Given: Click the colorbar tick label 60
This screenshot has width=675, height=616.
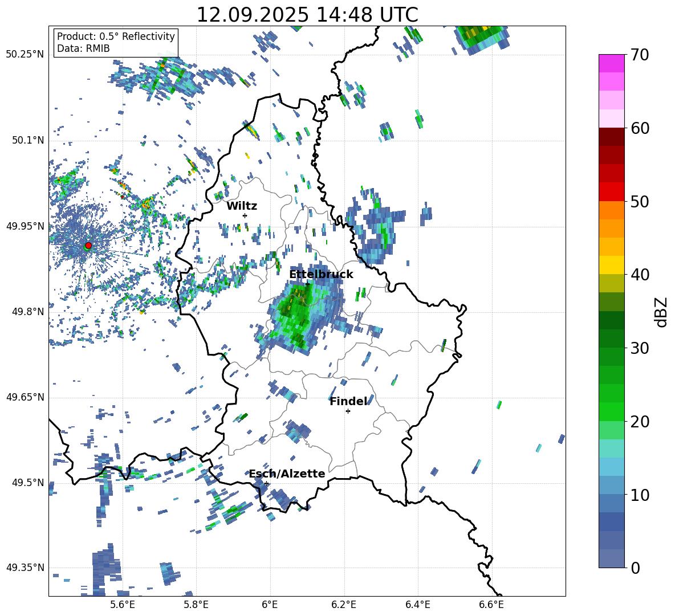Looking at the screenshot, I should pyautogui.click(x=640, y=128).
